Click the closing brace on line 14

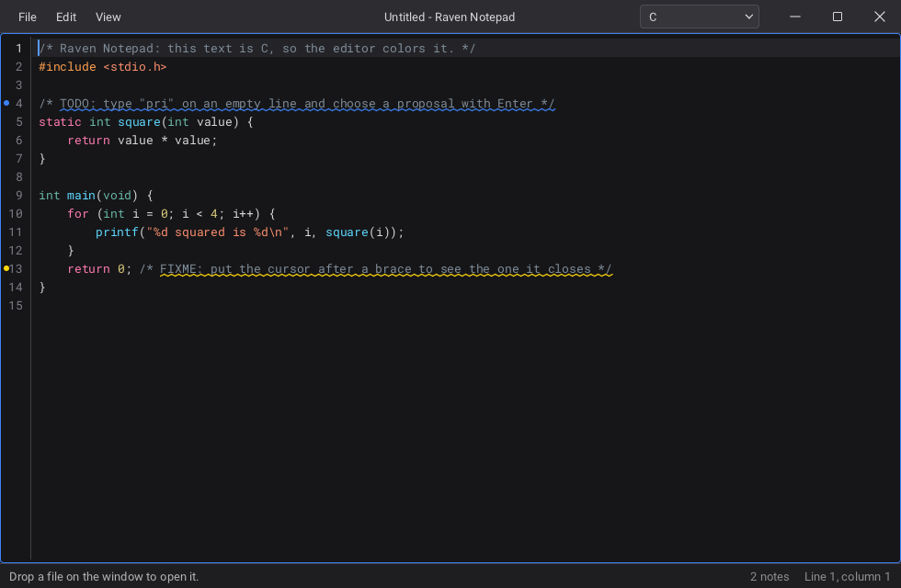42,287
